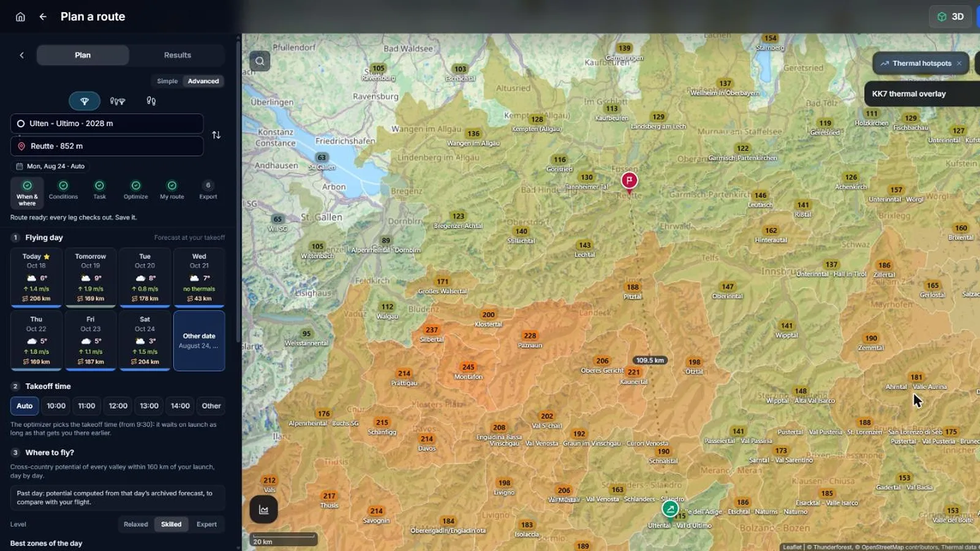Screen dimensions: 980x551
Task: Open Other date picker card
Action: coord(199,340)
